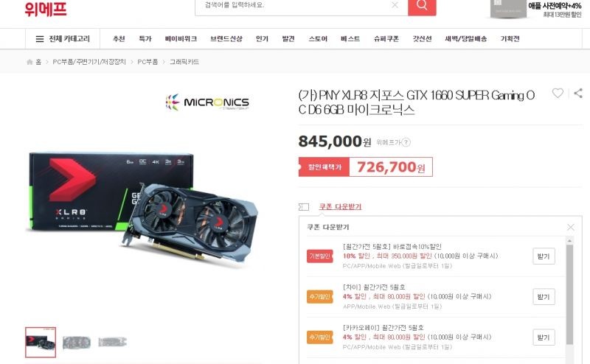Open the 그래픽카드 breadcrumb category
590x364 pixels.
click(184, 62)
